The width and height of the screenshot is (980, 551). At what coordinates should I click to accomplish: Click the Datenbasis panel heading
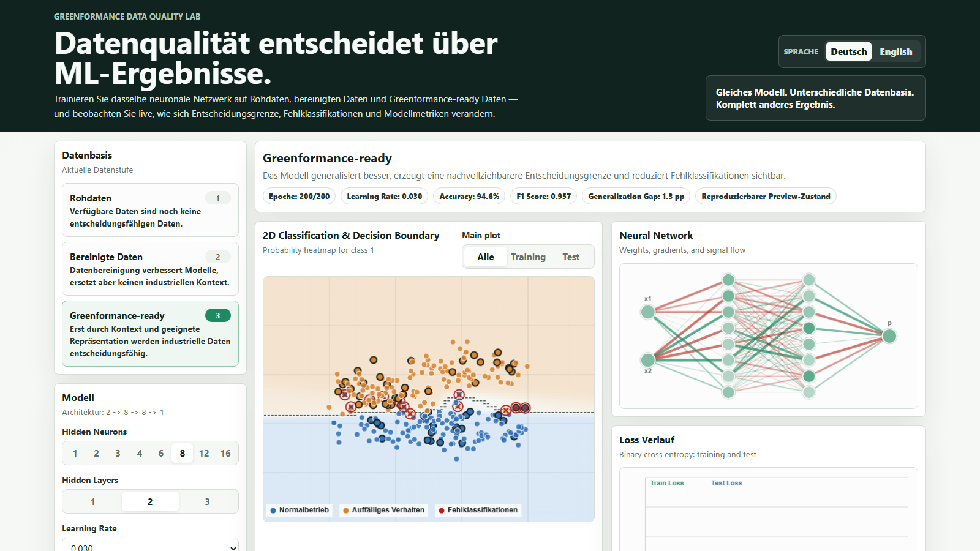coord(87,155)
